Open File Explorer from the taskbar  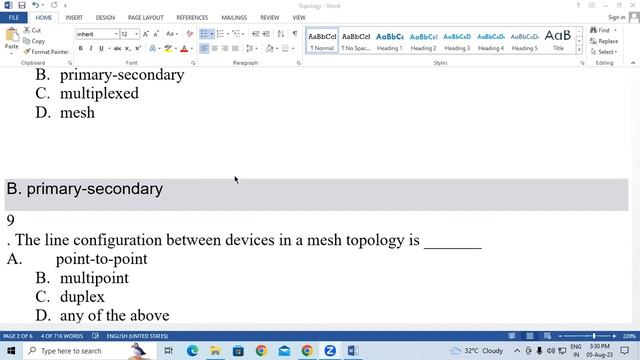coord(215,351)
